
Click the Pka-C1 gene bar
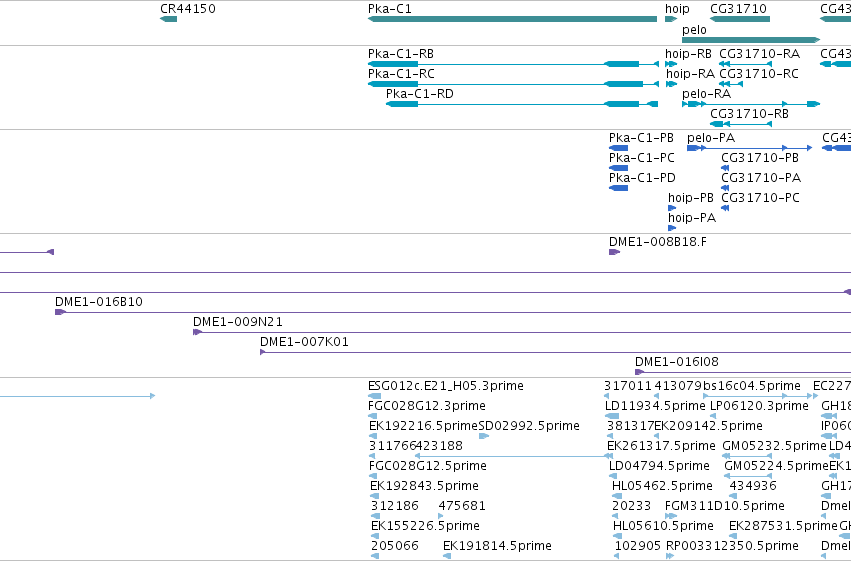512,19
